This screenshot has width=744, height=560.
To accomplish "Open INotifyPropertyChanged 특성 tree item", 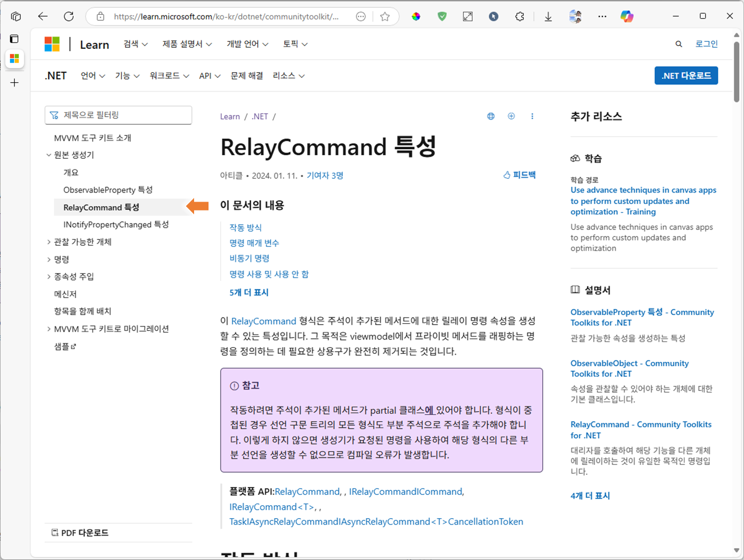I will coord(116,224).
